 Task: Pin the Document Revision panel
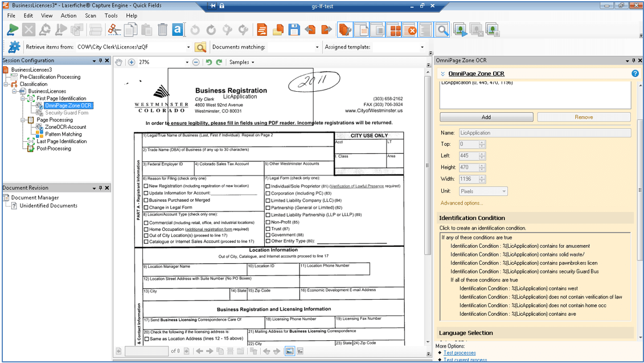tap(101, 188)
